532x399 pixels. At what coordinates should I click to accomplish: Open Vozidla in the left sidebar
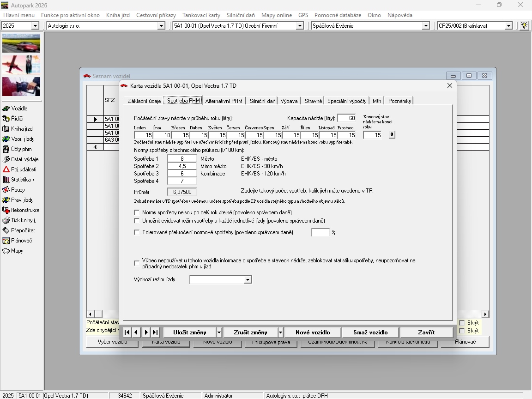[19, 109]
